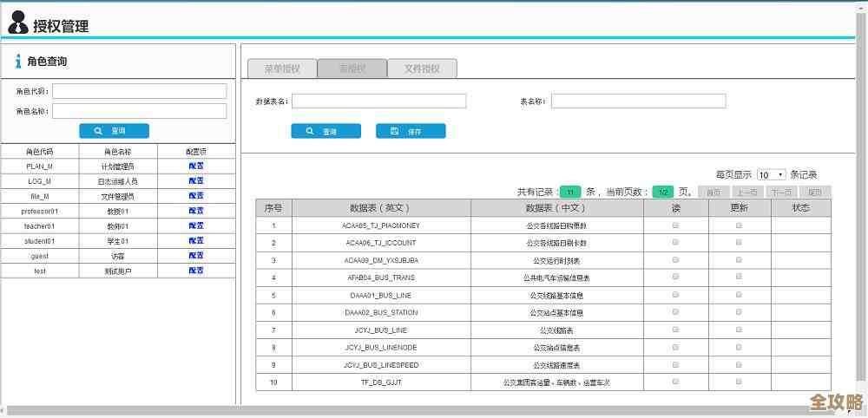Click the blue info icon beside 角色查询
The height and width of the screenshot is (418, 868).
[18, 62]
